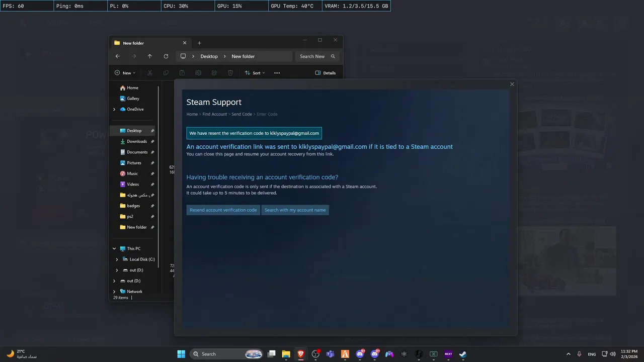The image size is (644, 362).
Task: Toggle the Details pane in File Explorer
Action: 326,73
